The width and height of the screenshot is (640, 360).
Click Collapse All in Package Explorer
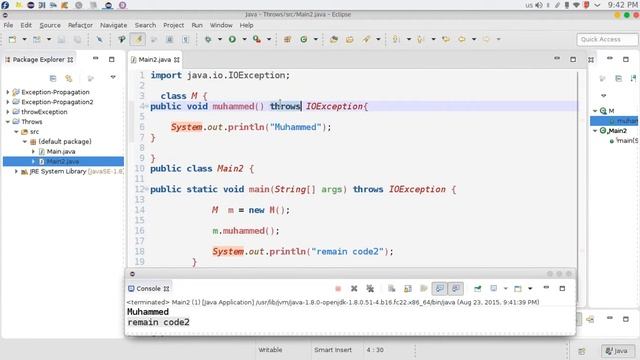click(53, 78)
